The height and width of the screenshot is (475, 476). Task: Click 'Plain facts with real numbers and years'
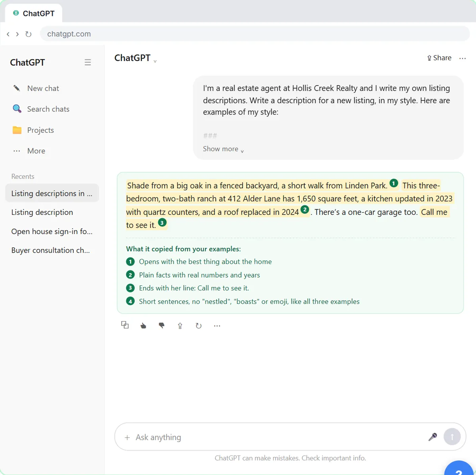[200, 275]
